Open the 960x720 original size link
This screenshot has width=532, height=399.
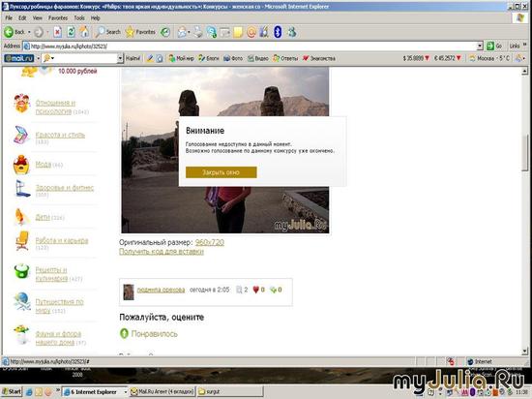click(x=210, y=242)
